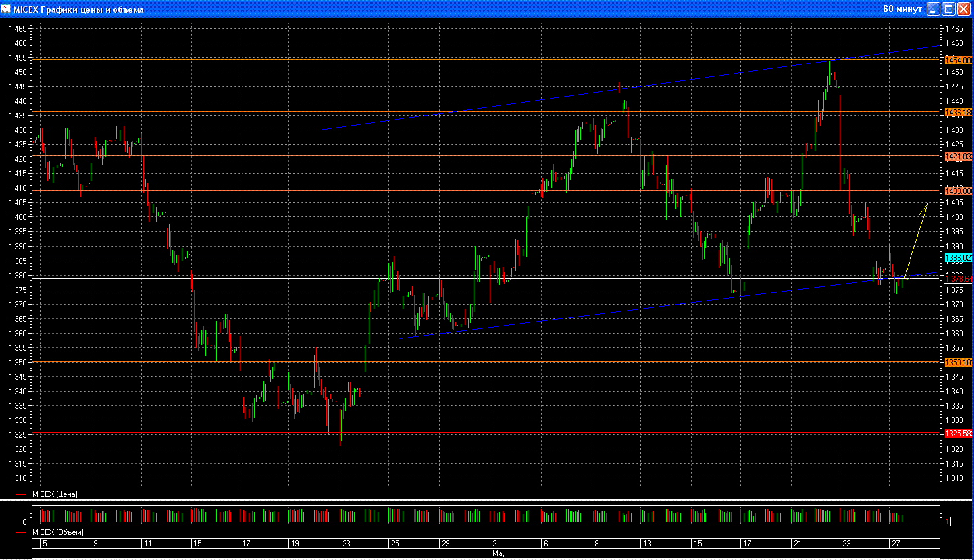Maximize the MICEX chart window
Image resolution: width=974 pixels, height=560 pixels.
(948, 9)
